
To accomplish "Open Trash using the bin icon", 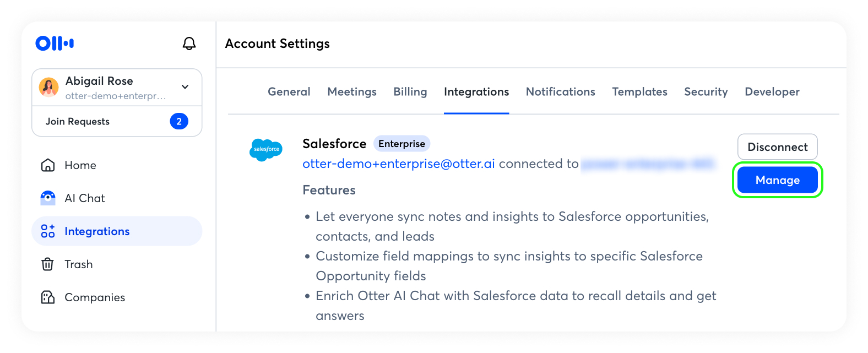I will click(x=48, y=264).
